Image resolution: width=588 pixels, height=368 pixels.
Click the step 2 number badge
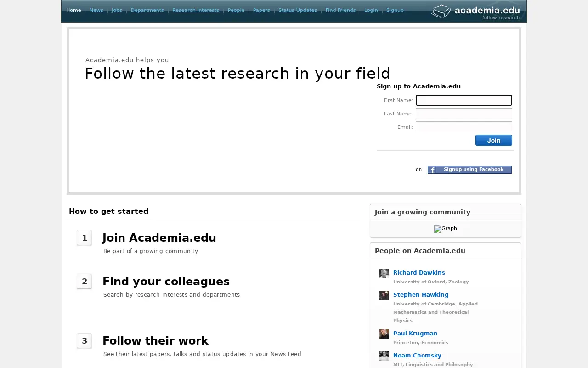85,282
